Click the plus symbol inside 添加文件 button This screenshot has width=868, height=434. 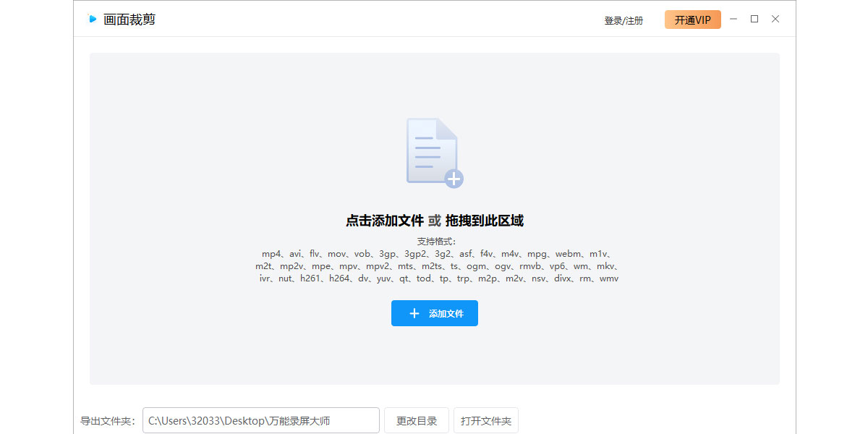point(414,313)
